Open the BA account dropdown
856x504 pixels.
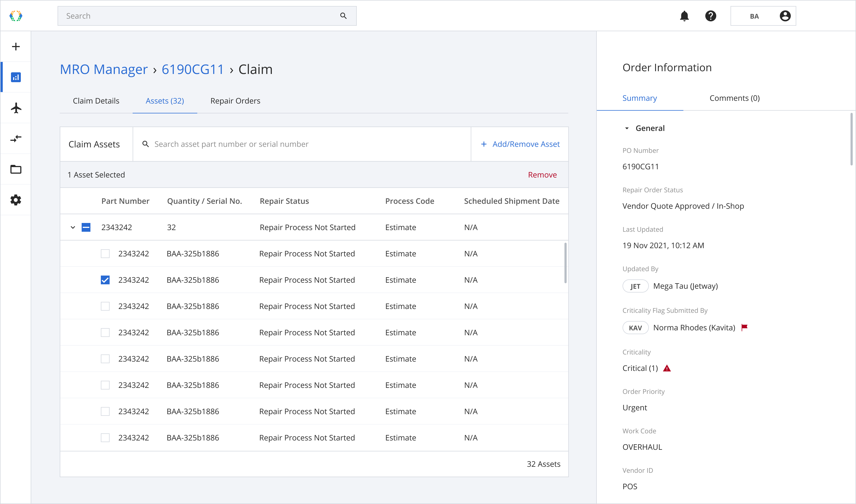click(x=763, y=16)
